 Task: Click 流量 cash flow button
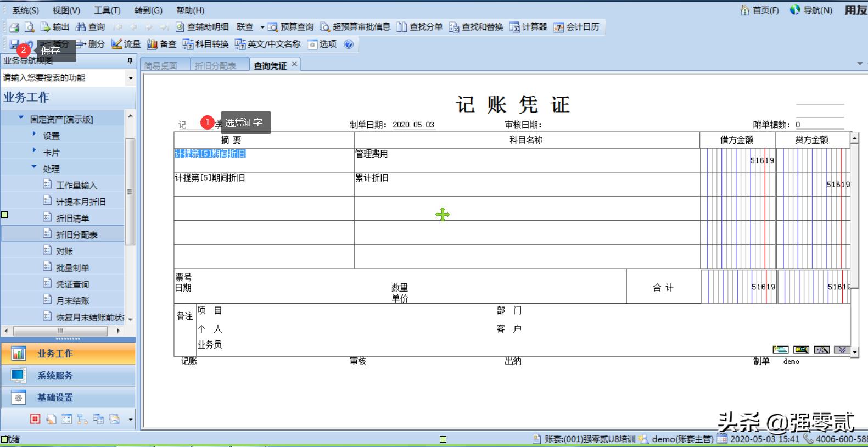click(x=126, y=44)
